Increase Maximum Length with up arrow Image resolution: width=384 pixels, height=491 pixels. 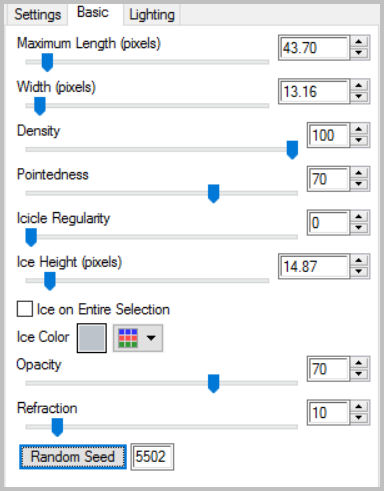359,42
